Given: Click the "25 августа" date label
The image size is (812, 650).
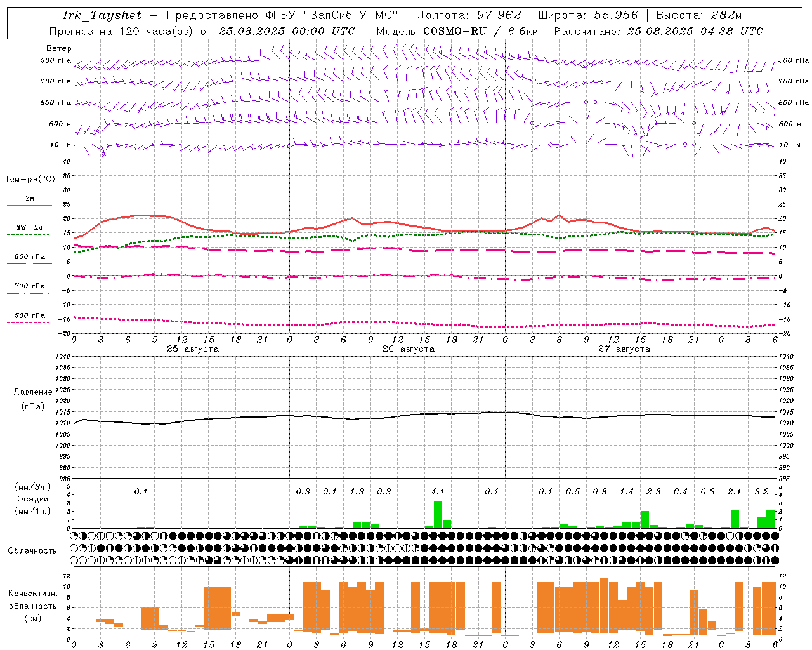Looking at the screenshot, I should click(x=193, y=349).
